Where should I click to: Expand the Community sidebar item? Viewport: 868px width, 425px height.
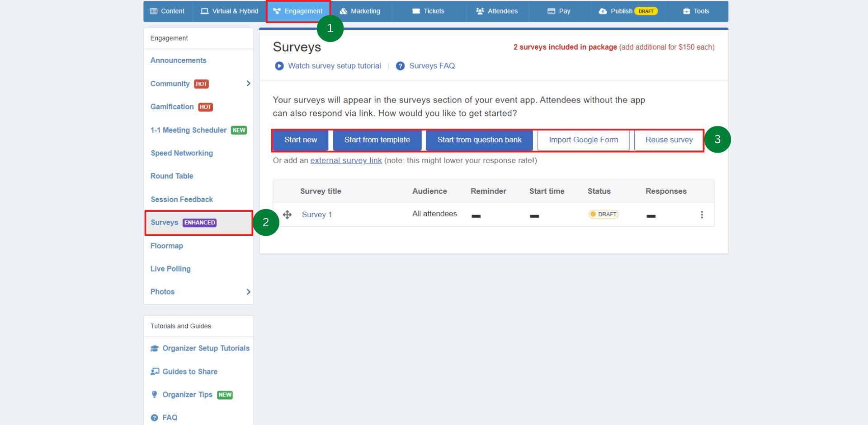pyautogui.click(x=248, y=84)
